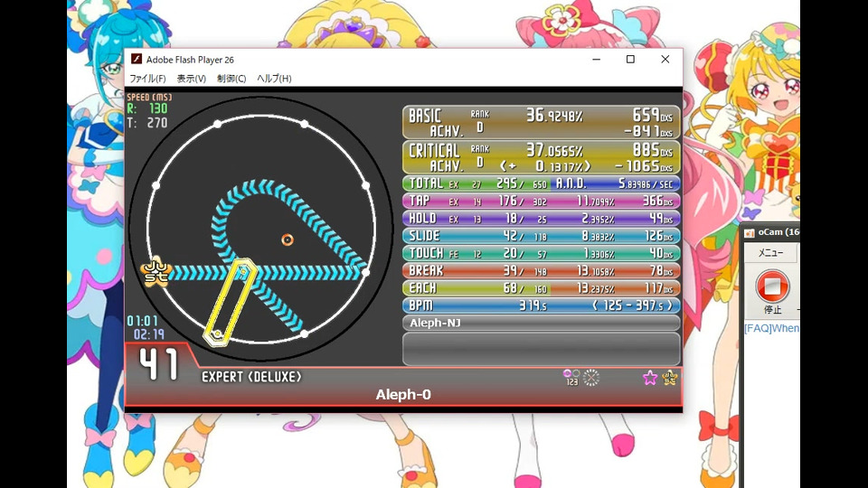This screenshot has width=868, height=488.
Task: Click the 319.5 BPM value
Action: pos(533,305)
